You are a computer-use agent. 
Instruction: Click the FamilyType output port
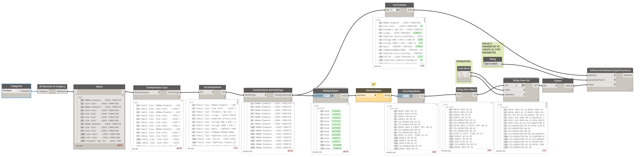pyautogui.click(x=173, y=92)
